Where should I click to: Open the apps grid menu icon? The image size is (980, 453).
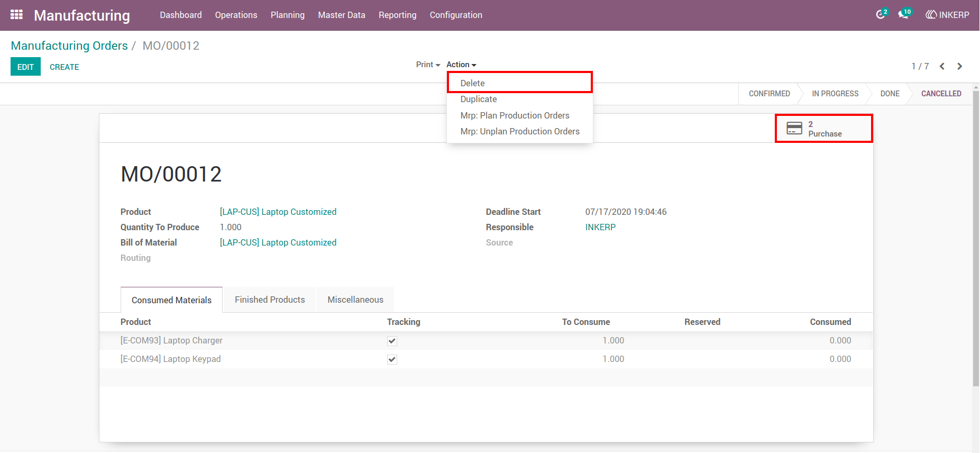tap(16, 15)
